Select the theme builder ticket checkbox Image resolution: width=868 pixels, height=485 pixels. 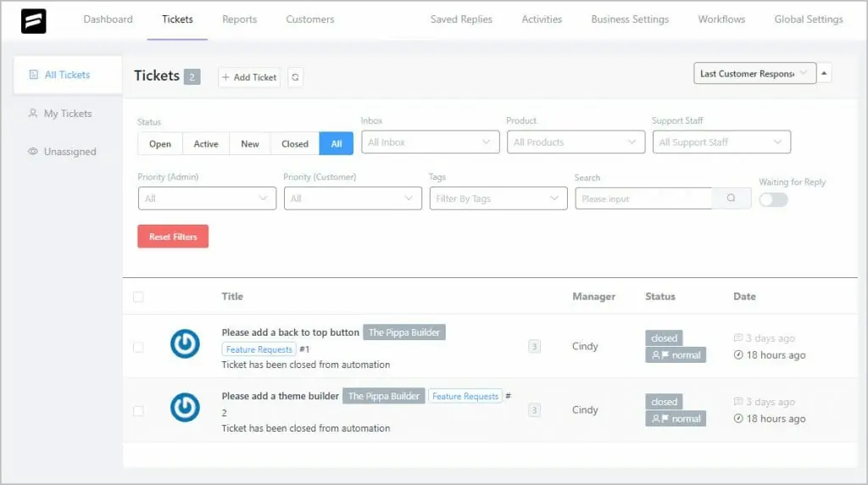[x=138, y=411]
